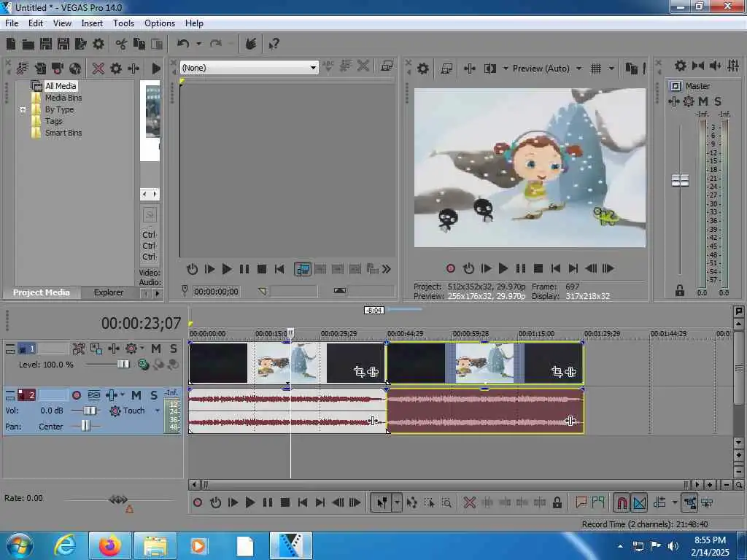Image resolution: width=747 pixels, height=560 pixels.
Task: Switch to the Explorer tab
Action: pyautogui.click(x=109, y=292)
